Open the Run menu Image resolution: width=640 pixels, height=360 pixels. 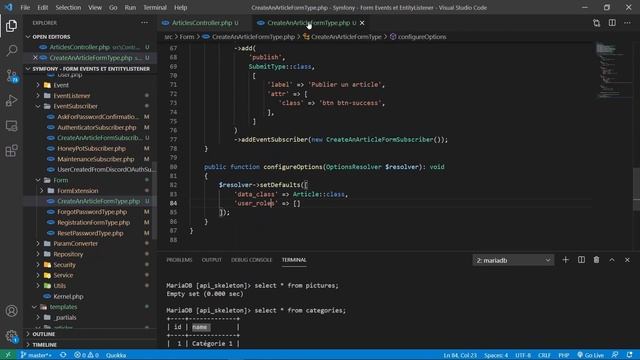pos(130,7)
